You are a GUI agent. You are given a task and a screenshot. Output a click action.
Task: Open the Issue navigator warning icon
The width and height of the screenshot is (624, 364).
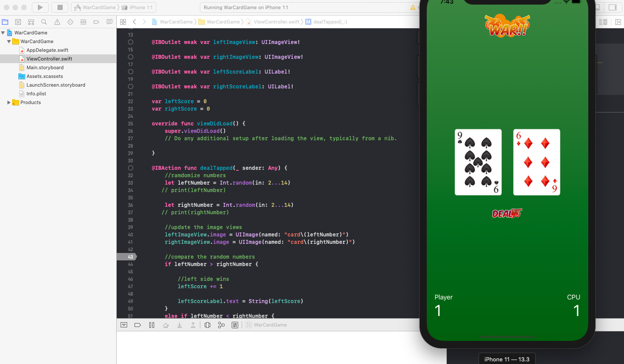tap(57, 22)
